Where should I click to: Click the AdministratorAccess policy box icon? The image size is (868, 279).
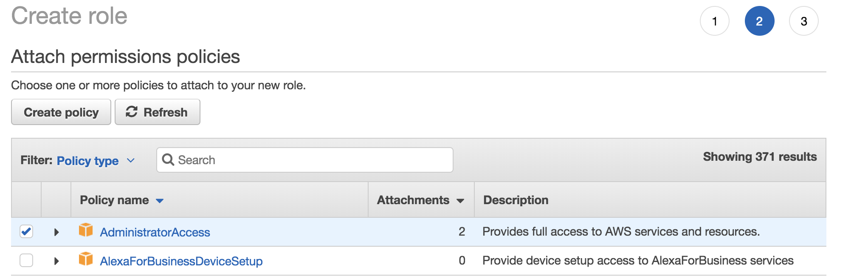86,230
